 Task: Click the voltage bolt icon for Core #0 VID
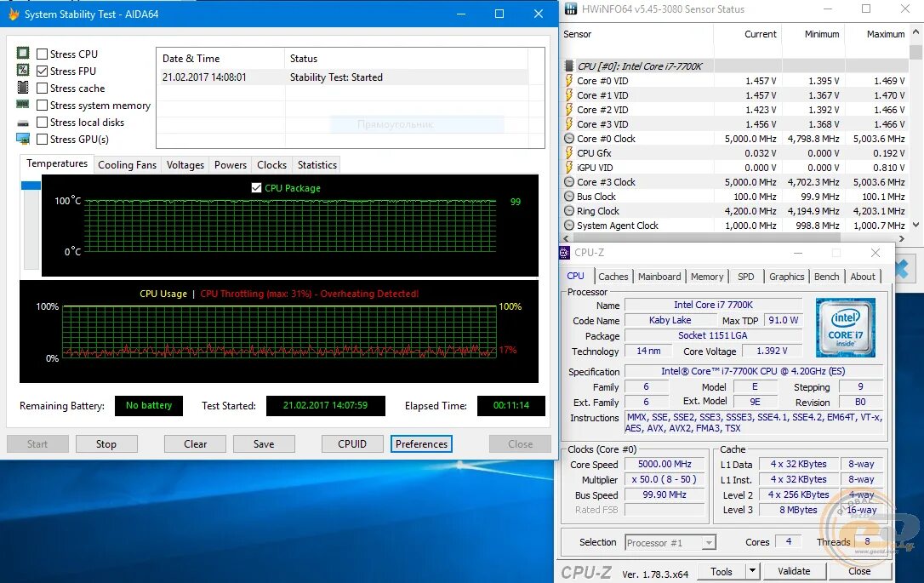pyautogui.click(x=568, y=80)
